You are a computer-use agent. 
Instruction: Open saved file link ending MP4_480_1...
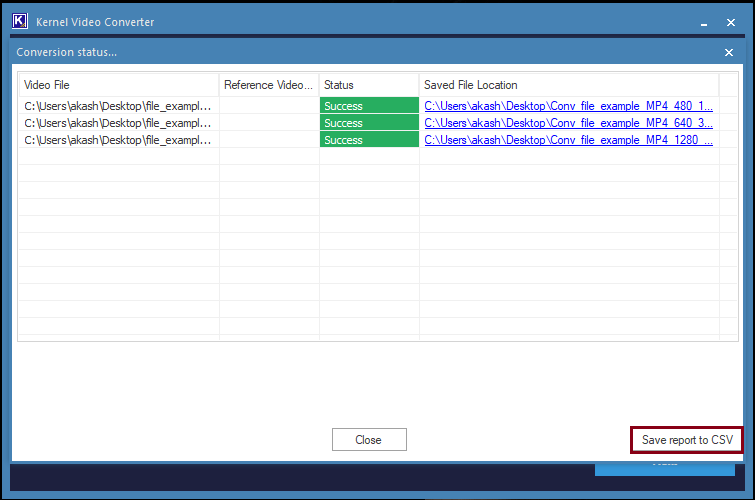tap(568, 105)
